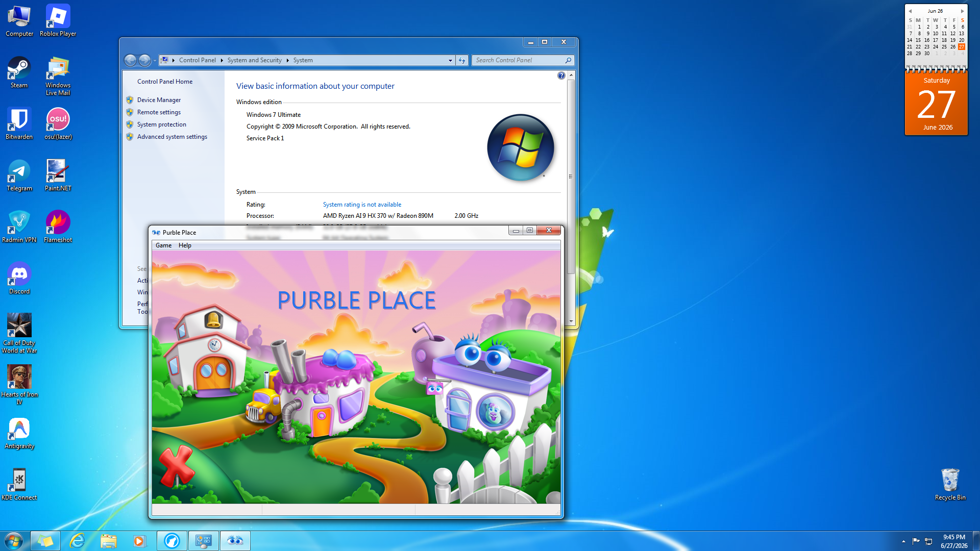Screen dimensions: 980x551
Task: Show next month in calendar gadget
Action: point(962,11)
